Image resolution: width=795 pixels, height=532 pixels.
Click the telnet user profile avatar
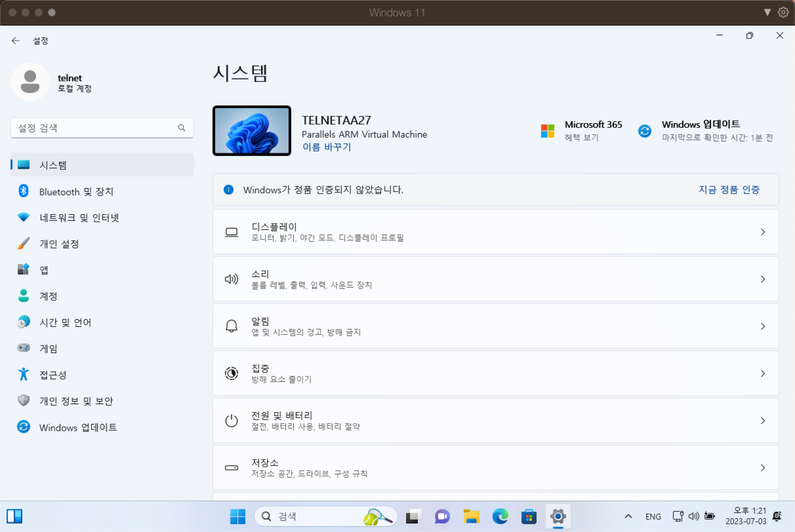[x=30, y=82]
